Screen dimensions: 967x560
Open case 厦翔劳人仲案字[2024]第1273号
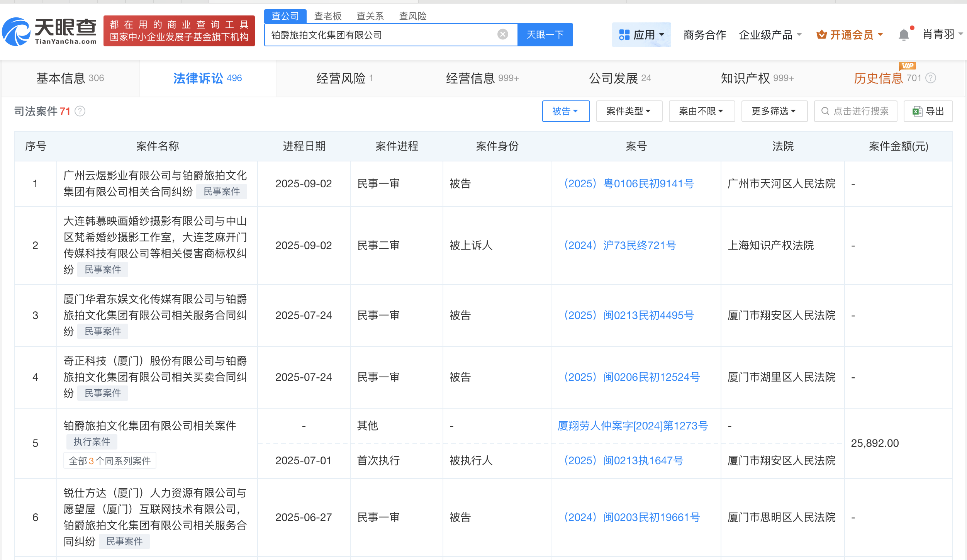[x=633, y=426]
